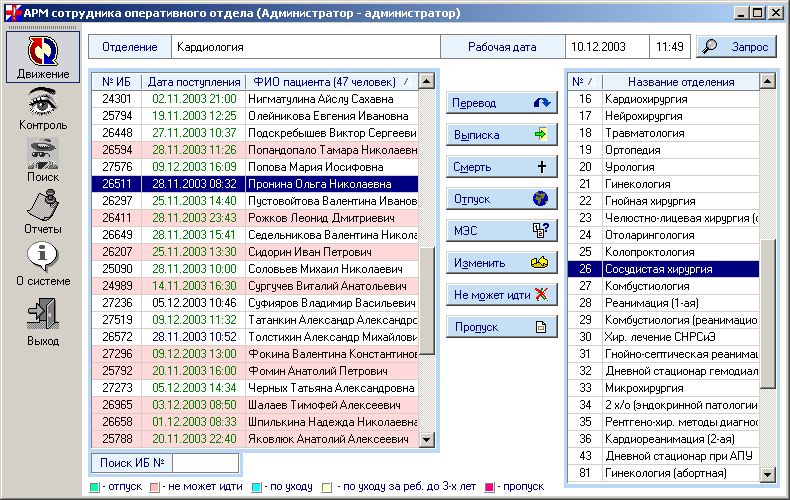Click admission date 28.11.2003 10:52

pos(194,337)
